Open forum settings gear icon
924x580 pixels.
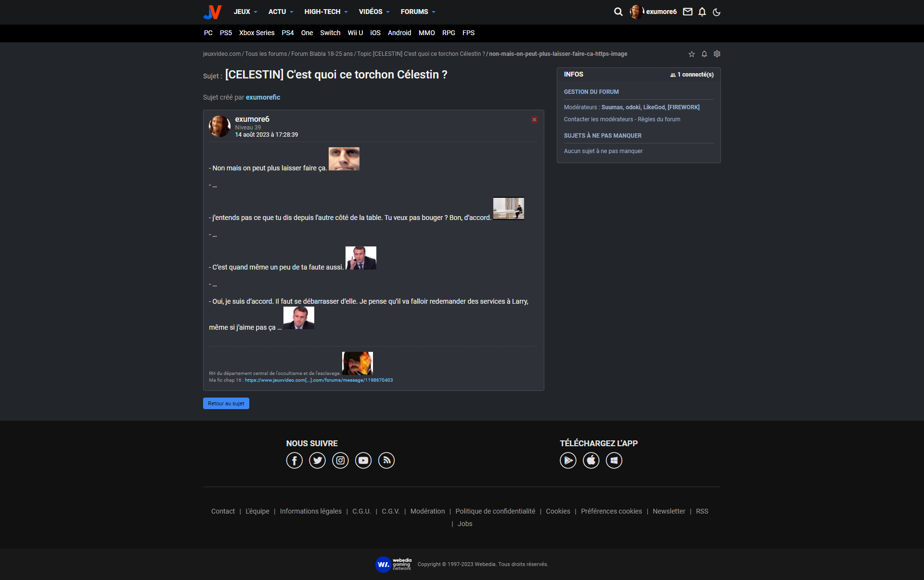[717, 54]
